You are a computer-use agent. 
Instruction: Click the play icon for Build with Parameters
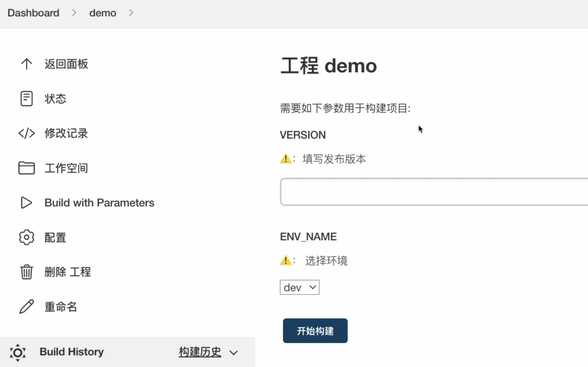[x=27, y=203]
